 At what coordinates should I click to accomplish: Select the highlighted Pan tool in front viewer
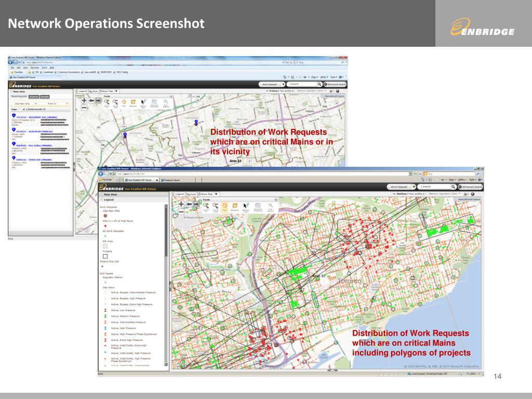(x=224, y=207)
